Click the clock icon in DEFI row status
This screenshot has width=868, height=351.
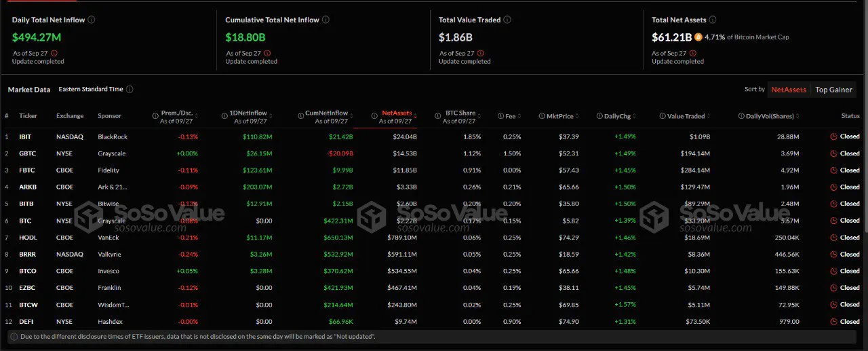(x=833, y=321)
